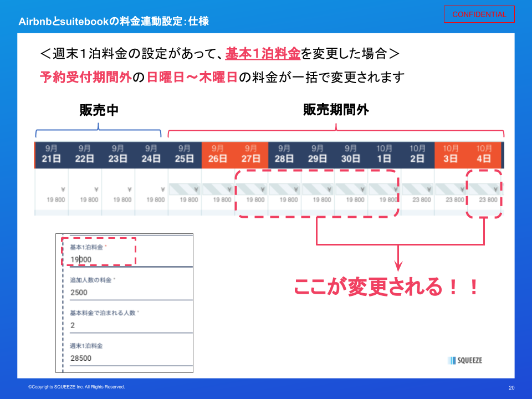Select the 9月25日 calendar header

[184, 154]
